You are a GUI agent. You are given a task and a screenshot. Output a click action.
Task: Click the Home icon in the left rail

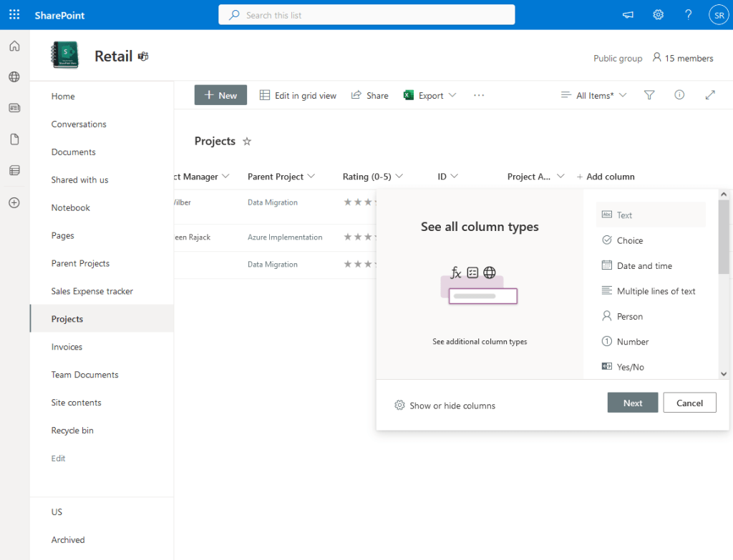tap(14, 45)
